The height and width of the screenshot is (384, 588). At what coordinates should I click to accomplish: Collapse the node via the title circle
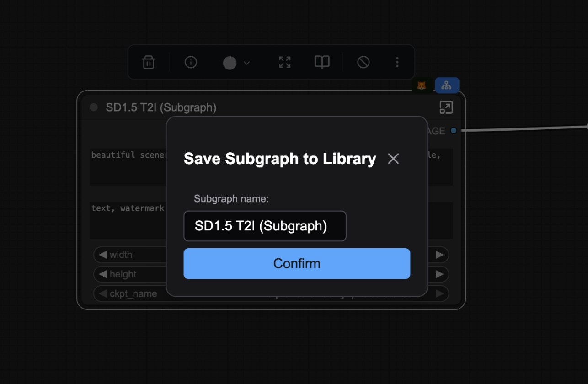point(93,107)
